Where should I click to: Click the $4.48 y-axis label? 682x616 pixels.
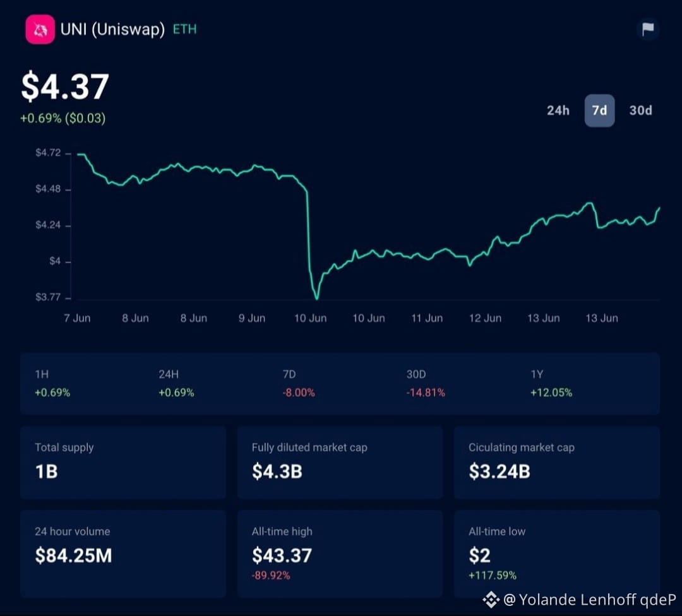(x=48, y=189)
